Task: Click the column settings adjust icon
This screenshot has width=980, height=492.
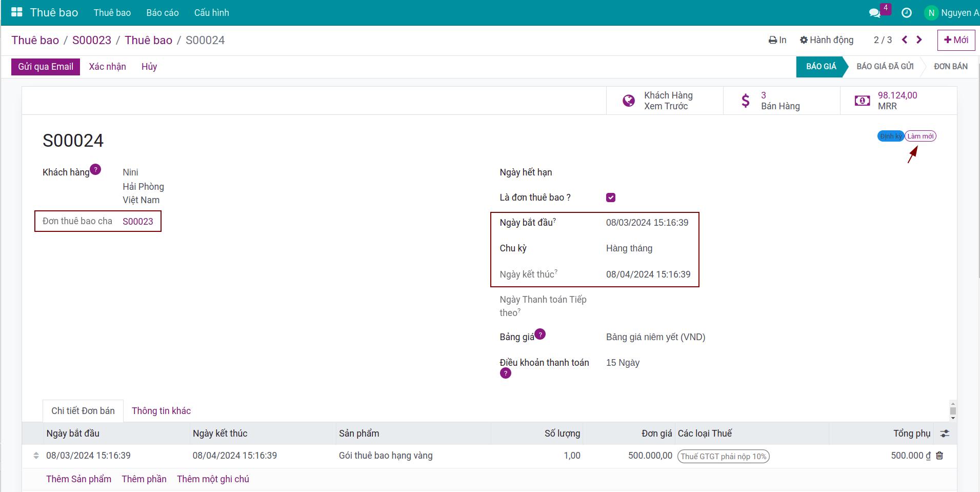Action: click(x=945, y=434)
